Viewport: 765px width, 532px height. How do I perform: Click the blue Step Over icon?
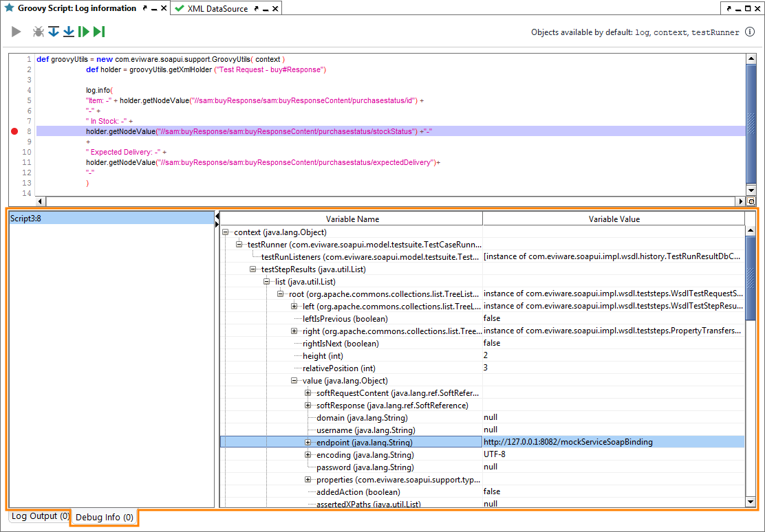54,31
